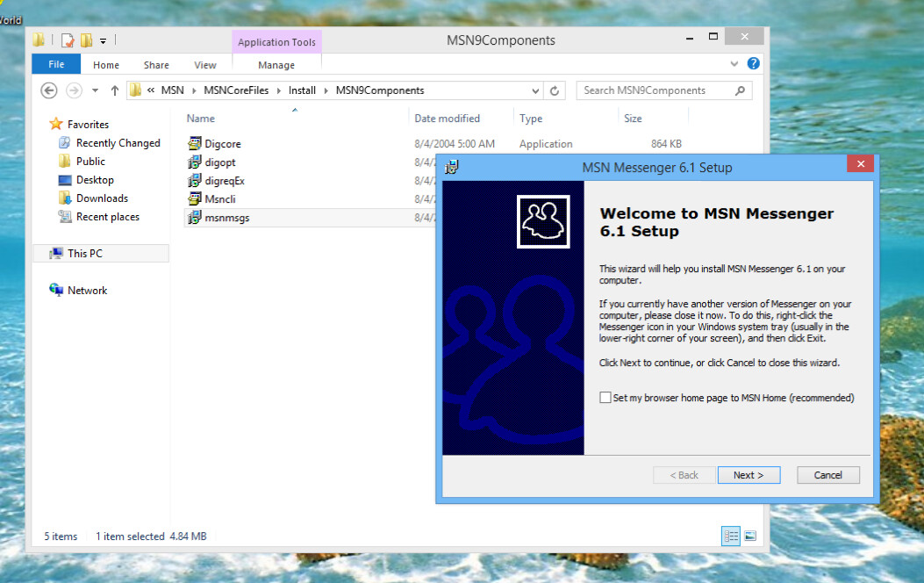This screenshot has height=583, width=924.
Task: Select the msnmsgs file name
Action: (227, 218)
